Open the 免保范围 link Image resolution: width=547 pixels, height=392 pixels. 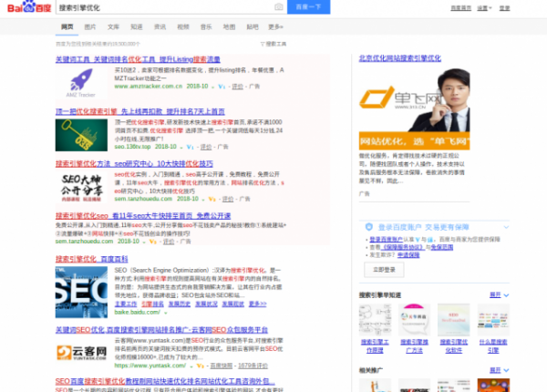coord(441,247)
